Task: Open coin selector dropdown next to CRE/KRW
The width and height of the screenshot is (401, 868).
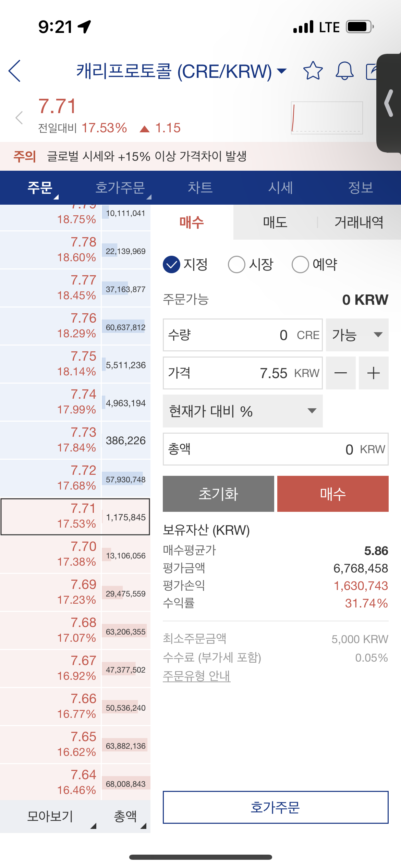Action: (x=282, y=71)
